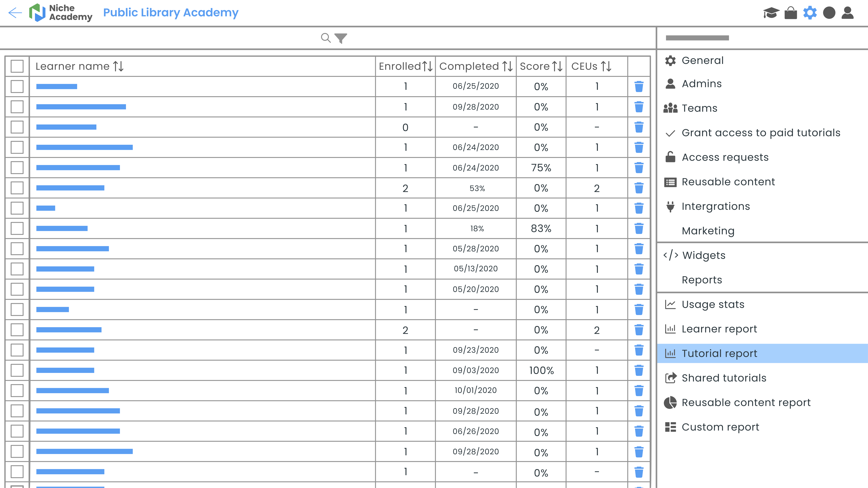Check the row showing 53% completed
The height and width of the screenshot is (488, 868).
coord(17,188)
